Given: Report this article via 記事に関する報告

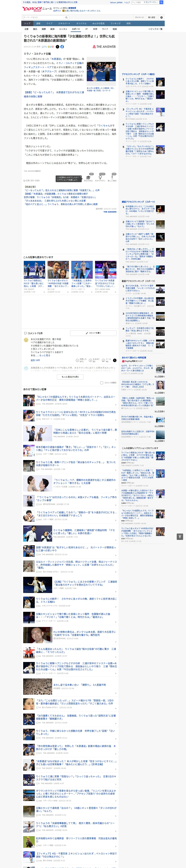Looking at the screenshot, I should (31, 181).
